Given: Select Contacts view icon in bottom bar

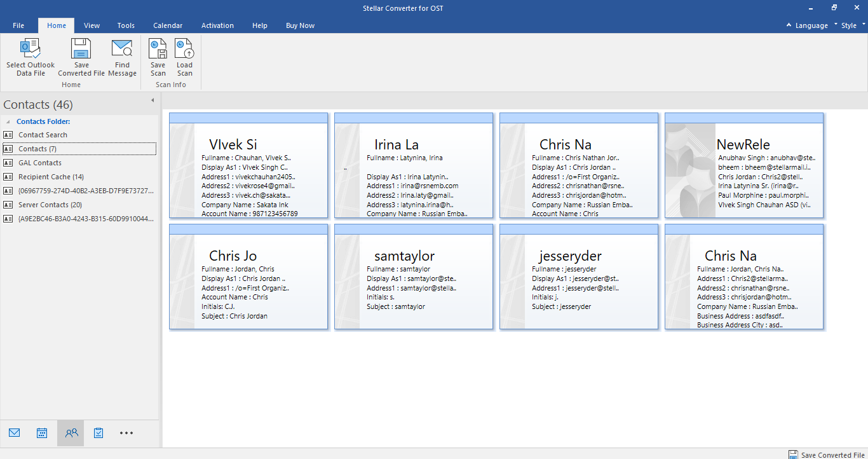Looking at the screenshot, I should 71,433.
